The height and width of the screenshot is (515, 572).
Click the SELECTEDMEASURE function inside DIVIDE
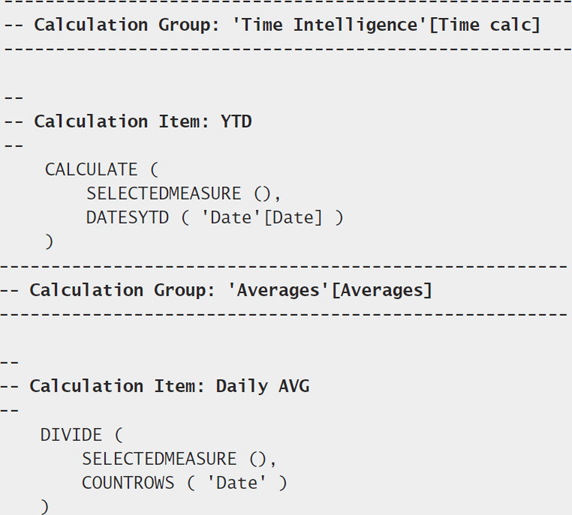click(x=159, y=459)
